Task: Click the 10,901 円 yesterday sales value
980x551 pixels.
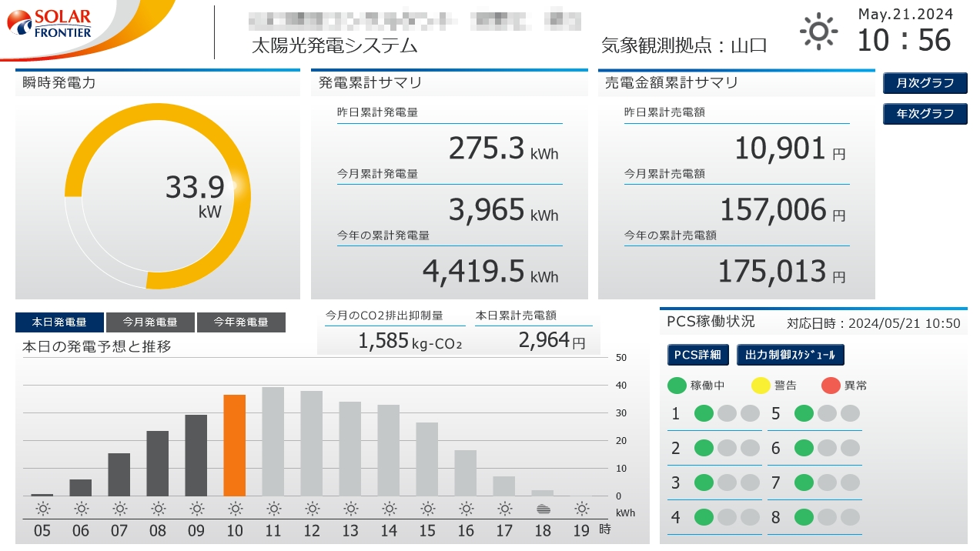Action: tap(790, 148)
